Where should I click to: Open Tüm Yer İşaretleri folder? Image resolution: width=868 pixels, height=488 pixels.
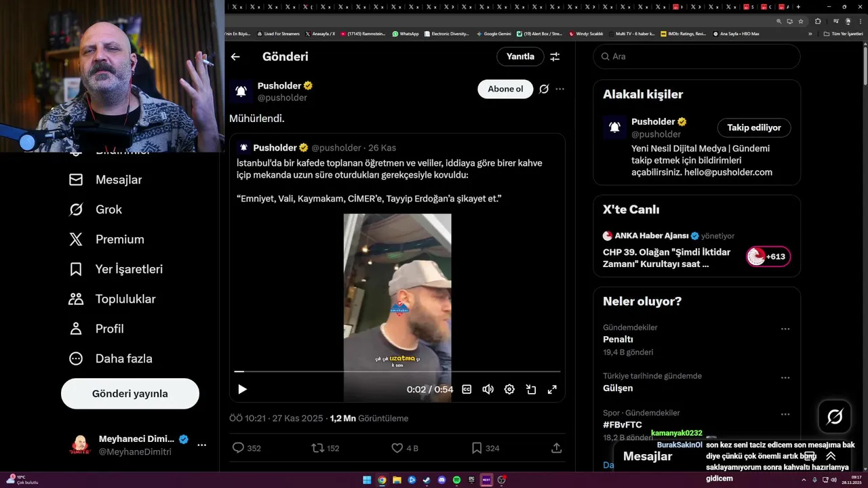(x=843, y=33)
